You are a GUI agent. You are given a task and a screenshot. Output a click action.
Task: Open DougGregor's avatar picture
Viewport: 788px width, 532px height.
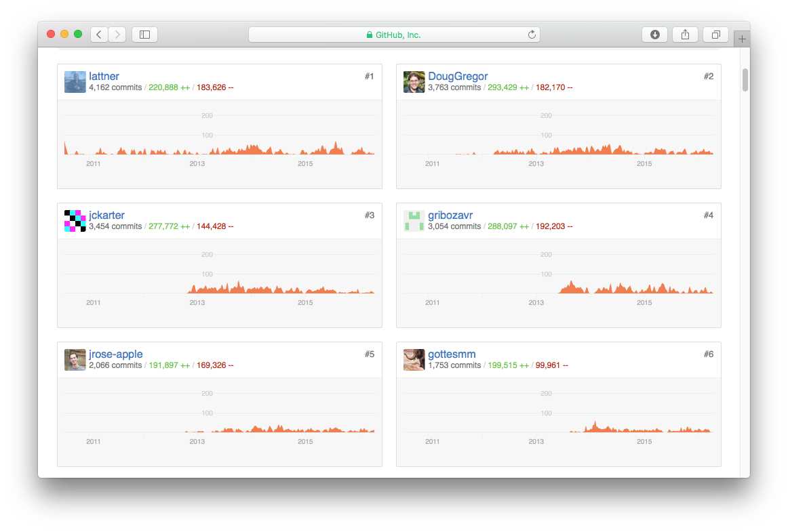pyautogui.click(x=414, y=82)
